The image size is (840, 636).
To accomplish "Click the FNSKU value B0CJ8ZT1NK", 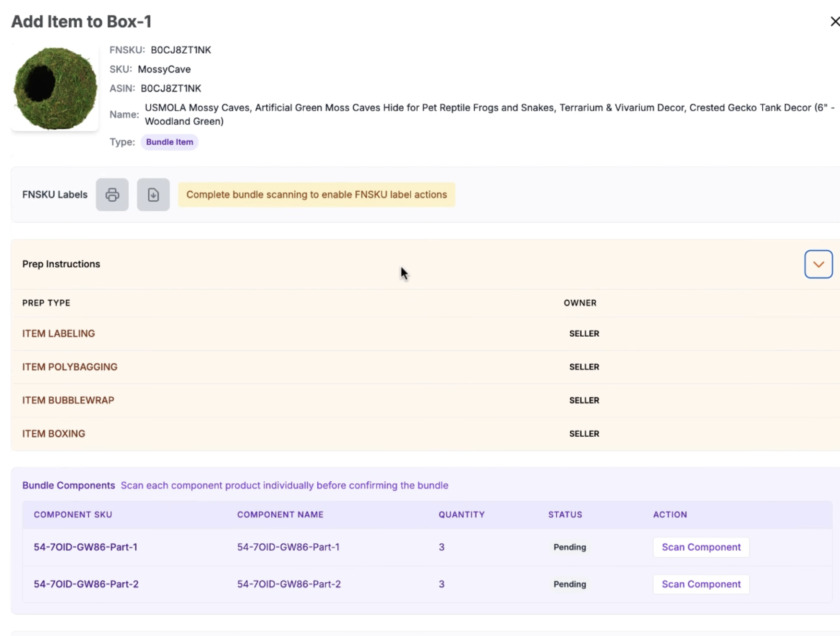I will pyautogui.click(x=180, y=50).
